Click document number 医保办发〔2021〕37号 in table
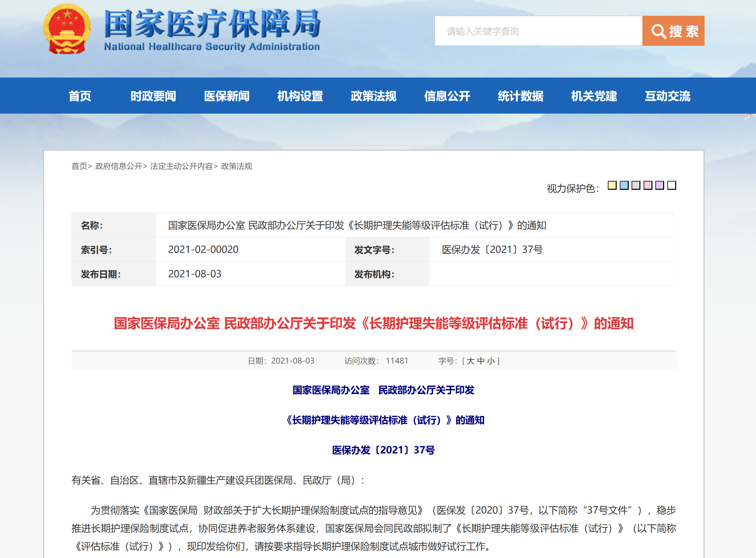756x558 pixels. (x=492, y=249)
